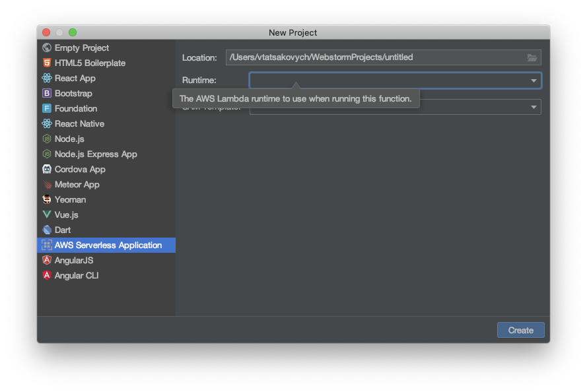Click the Yeoman project icon
The width and height of the screenshot is (587, 392).
pyautogui.click(x=46, y=199)
